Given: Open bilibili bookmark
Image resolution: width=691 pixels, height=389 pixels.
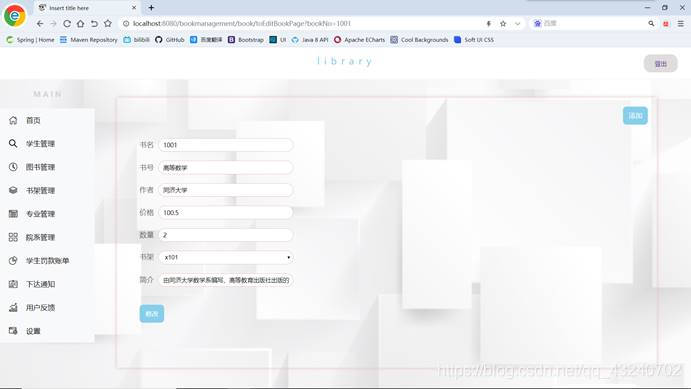Looking at the screenshot, I should pos(137,40).
